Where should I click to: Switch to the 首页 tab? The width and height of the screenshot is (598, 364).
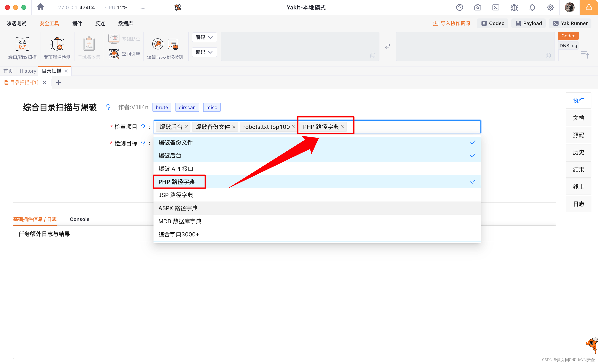[x=8, y=71]
